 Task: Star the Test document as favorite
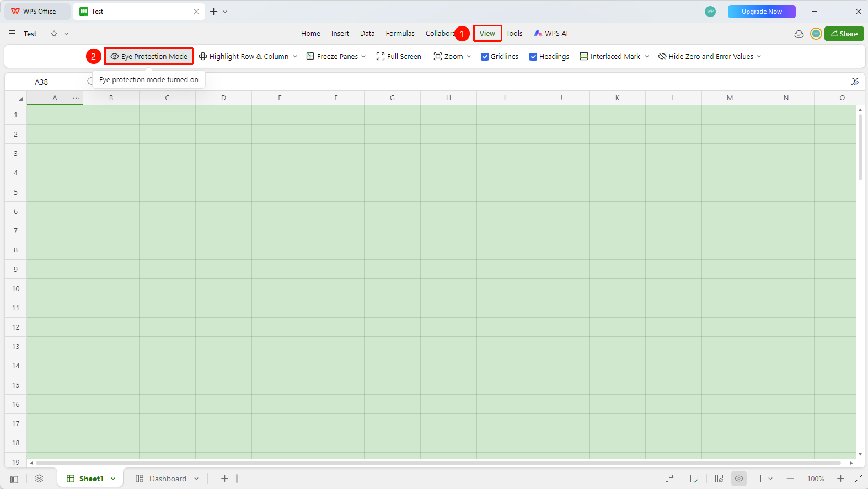click(x=54, y=34)
